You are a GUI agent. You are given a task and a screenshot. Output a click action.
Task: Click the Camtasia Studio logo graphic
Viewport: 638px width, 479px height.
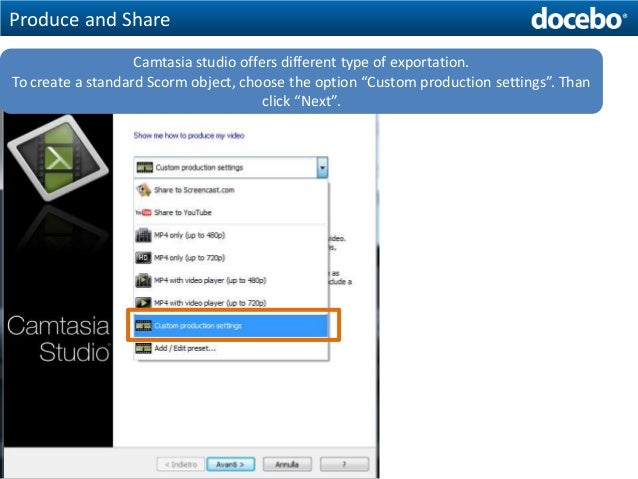coord(59,157)
